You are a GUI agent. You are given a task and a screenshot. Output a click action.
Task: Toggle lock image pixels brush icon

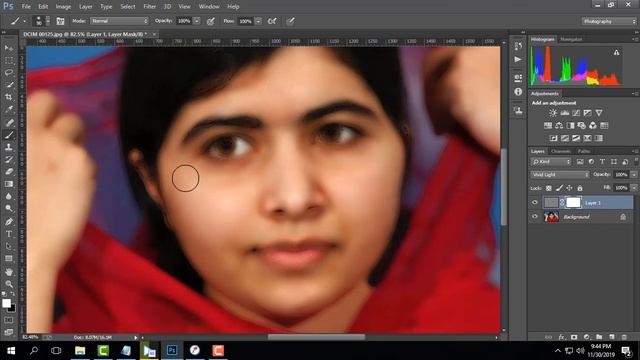pyautogui.click(x=559, y=188)
